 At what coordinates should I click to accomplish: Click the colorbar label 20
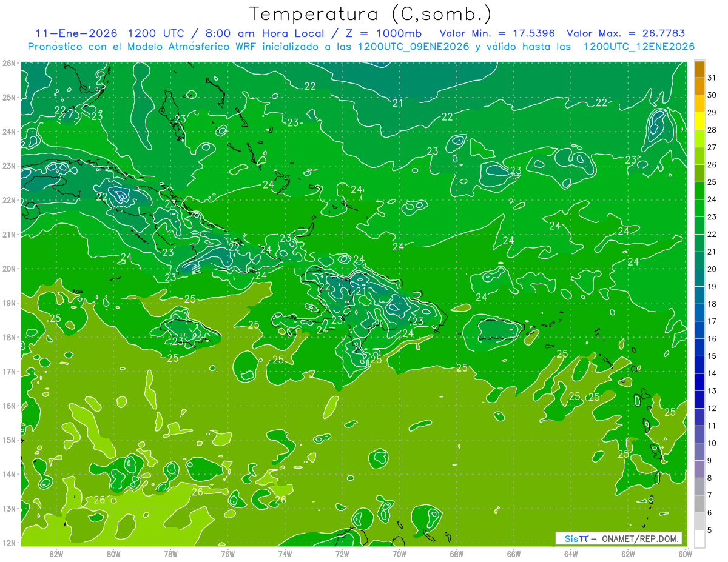[712, 269]
